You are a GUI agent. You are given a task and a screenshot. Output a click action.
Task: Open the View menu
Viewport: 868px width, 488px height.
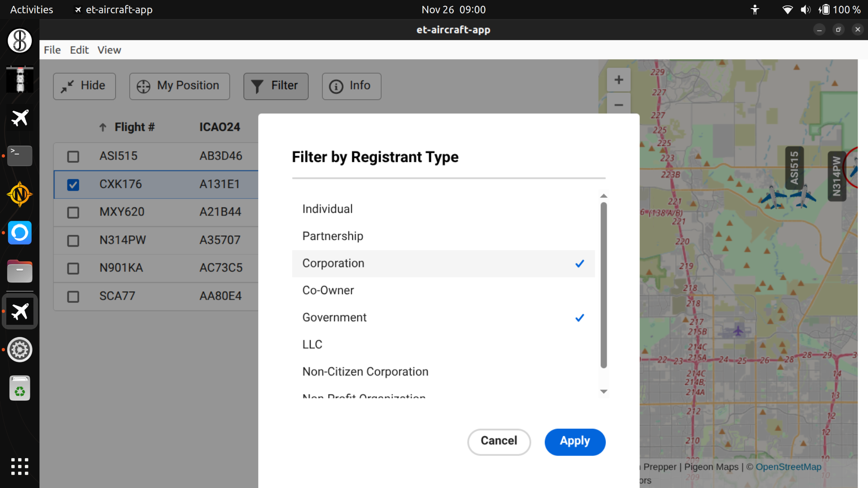coord(109,50)
